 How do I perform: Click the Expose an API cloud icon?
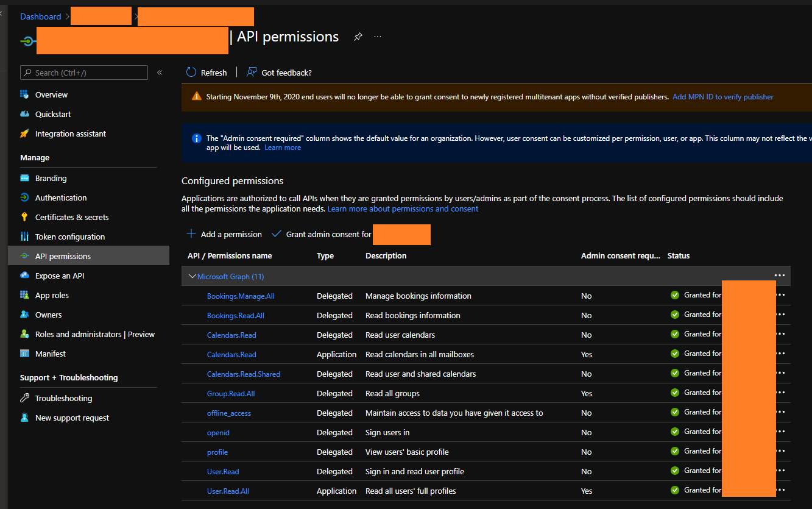(24, 276)
